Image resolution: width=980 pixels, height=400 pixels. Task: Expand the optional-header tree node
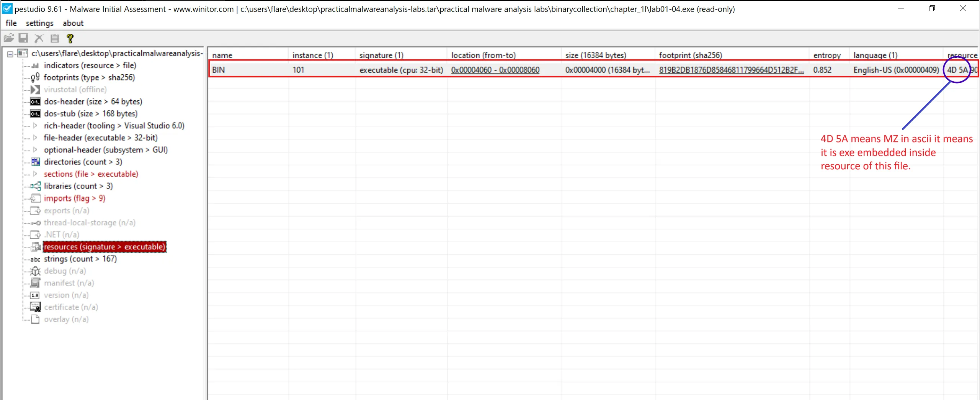click(35, 150)
